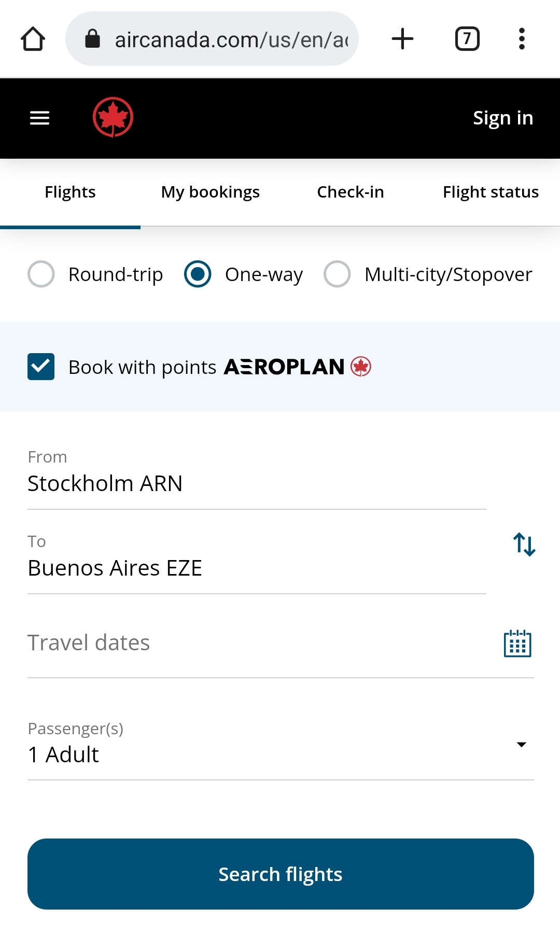The width and height of the screenshot is (560, 936).
Task: Switch to the My bookings tab
Action: [210, 192]
